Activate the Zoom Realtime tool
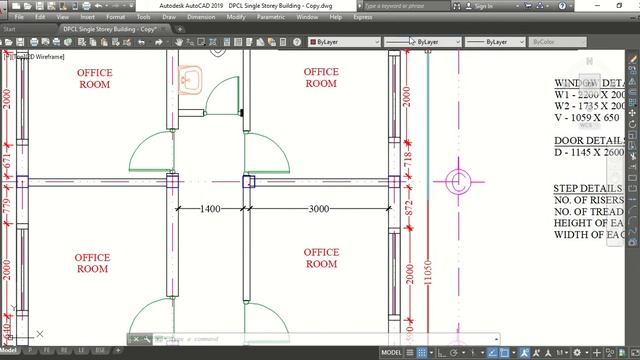Viewport: 640px width, 360px height. tap(190, 42)
